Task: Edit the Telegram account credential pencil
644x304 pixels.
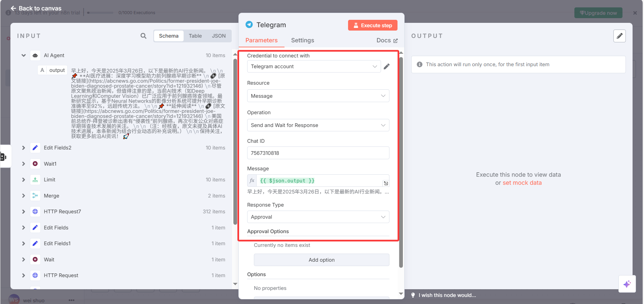Action: point(387,67)
